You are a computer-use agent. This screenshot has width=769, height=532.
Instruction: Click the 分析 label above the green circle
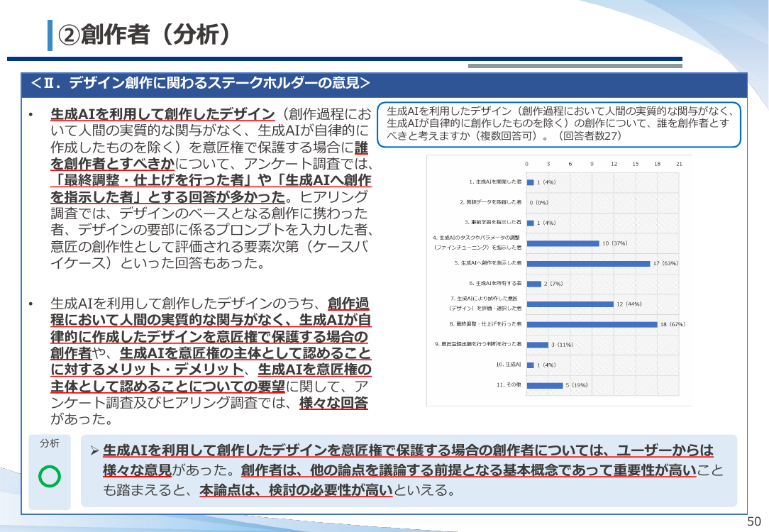click(50, 443)
